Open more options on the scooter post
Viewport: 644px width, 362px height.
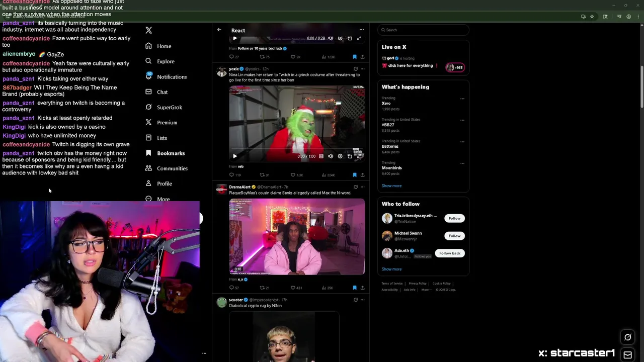pos(362,300)
